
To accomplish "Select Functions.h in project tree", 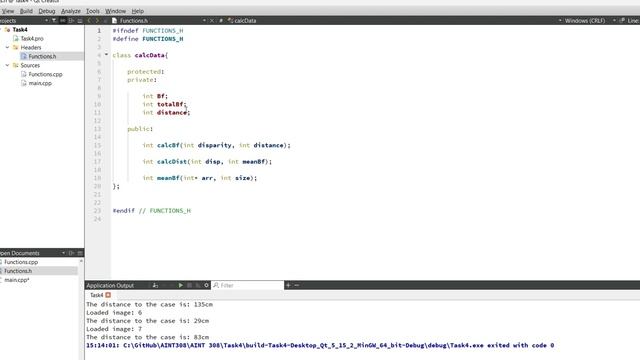I will pos(42,56).
